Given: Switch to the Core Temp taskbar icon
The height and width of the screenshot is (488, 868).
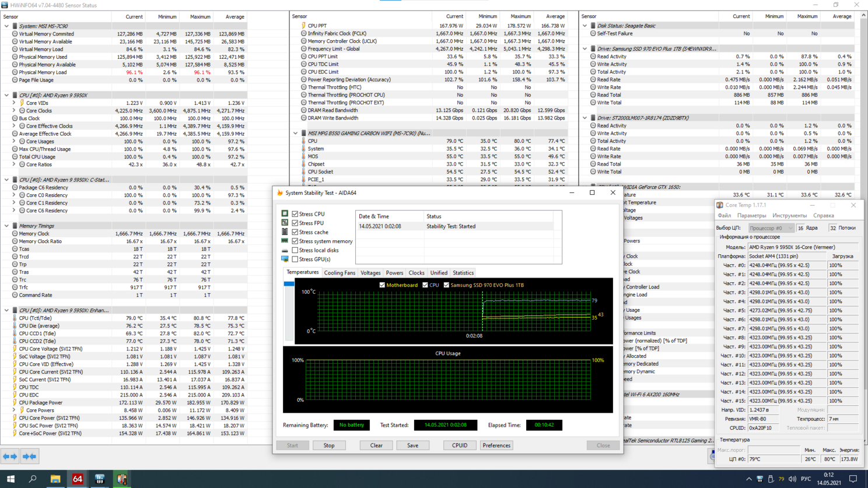Looking at the screenshot, I should pyautogui.click(x=122, y=479).
